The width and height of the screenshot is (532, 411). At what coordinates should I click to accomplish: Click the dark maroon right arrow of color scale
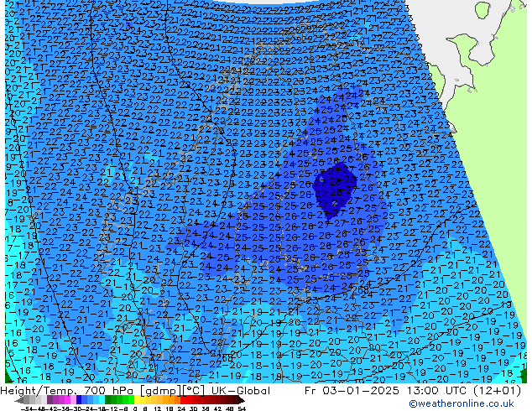coord(242,400)
